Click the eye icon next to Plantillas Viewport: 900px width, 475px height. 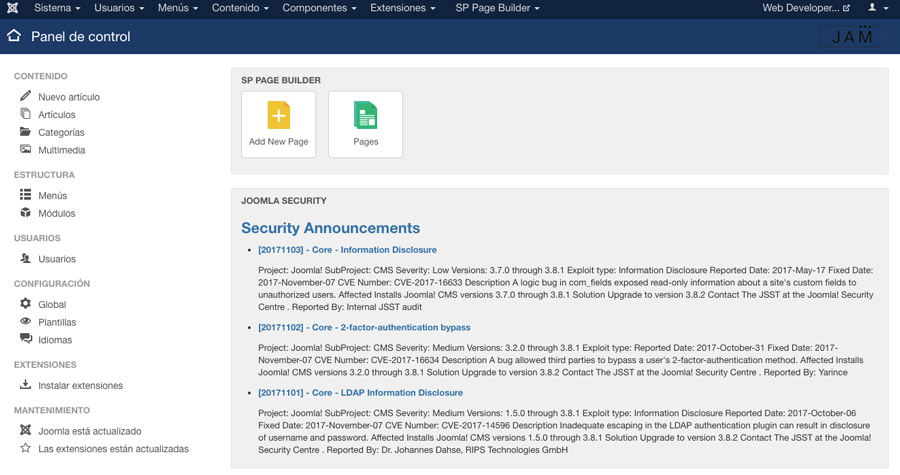point(25,321)
